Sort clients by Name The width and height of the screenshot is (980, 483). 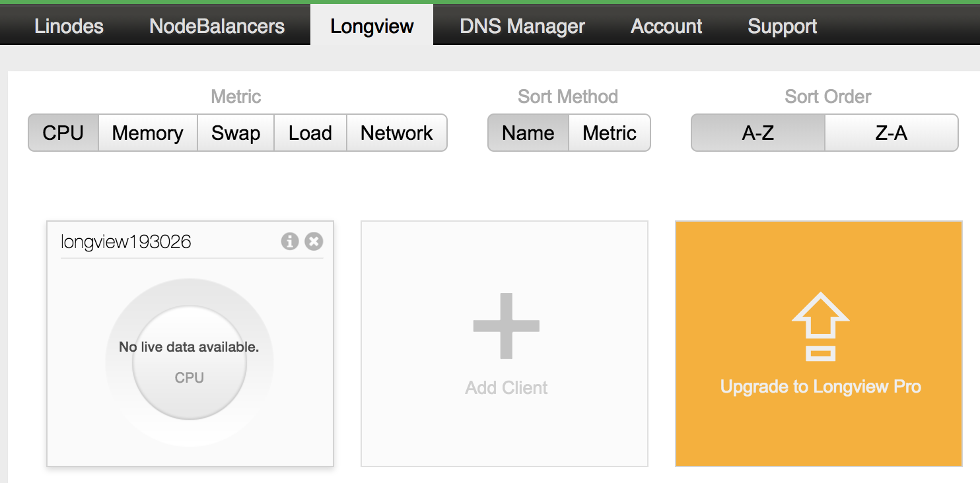coord(528,133)
